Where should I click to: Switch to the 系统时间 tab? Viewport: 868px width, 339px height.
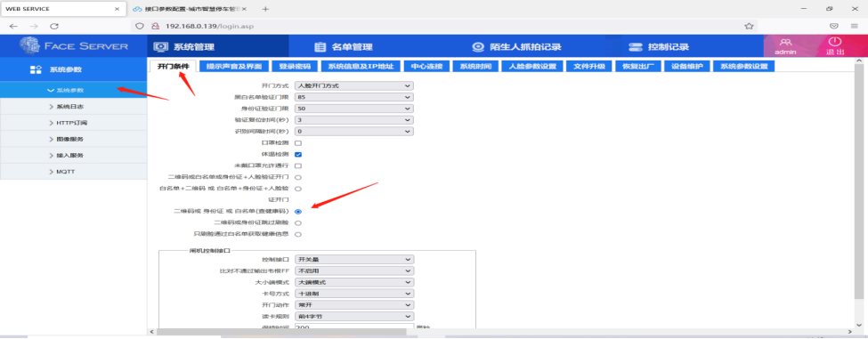coord(475,67)
